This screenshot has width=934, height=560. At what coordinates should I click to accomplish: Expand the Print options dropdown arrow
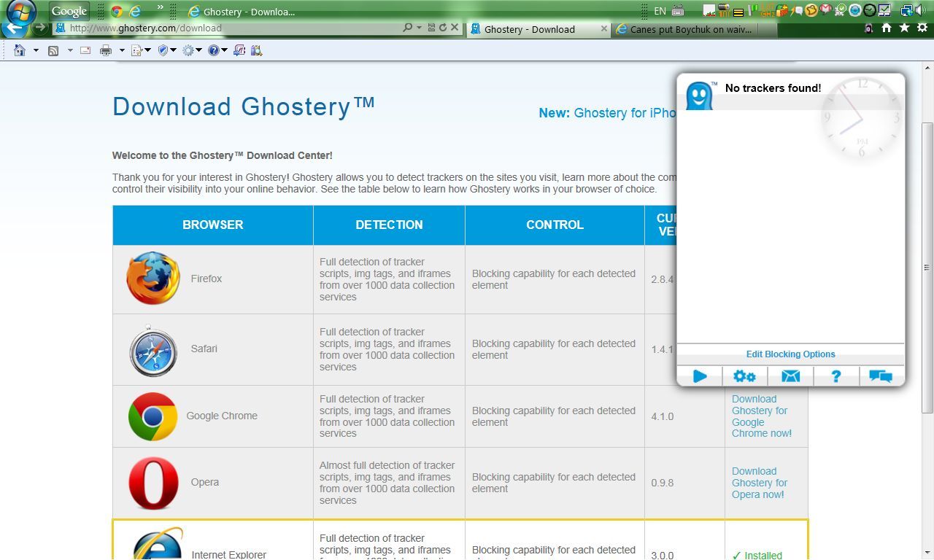(x=121, y=50)
